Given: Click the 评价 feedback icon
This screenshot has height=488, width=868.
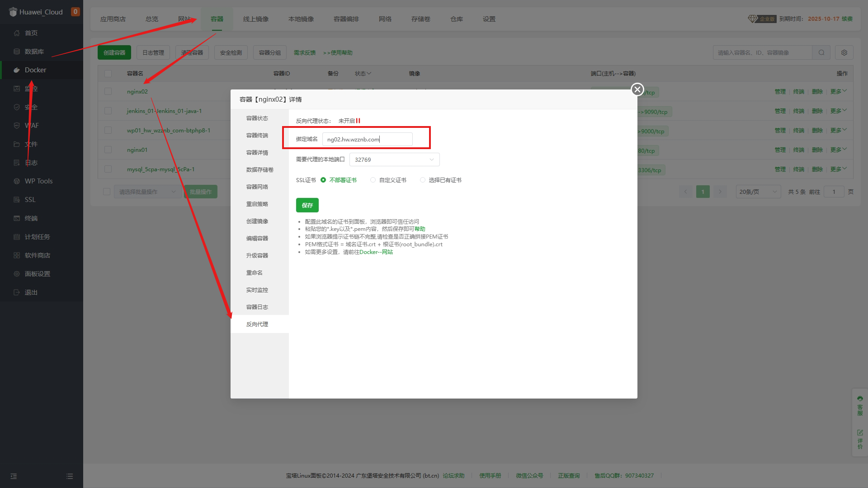Looking at the screenshot, I should click(x=860, y=439).
